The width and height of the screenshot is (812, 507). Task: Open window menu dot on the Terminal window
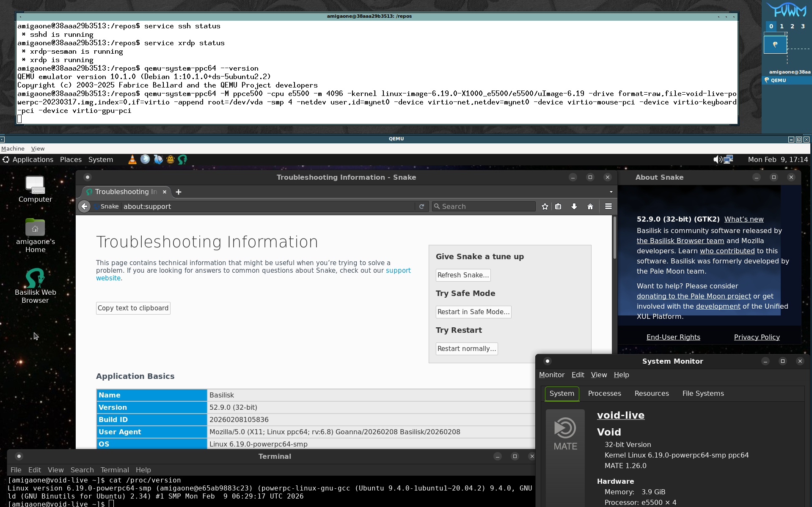(x=19, y=456)
